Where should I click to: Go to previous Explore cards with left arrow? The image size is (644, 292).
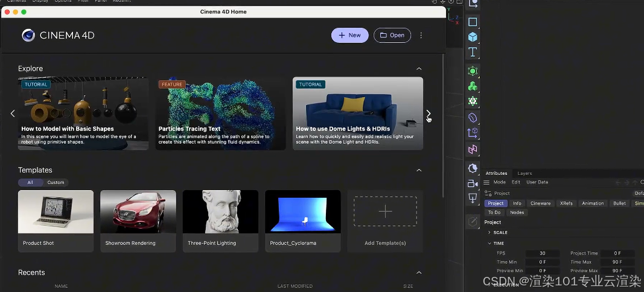coord(13,113)
